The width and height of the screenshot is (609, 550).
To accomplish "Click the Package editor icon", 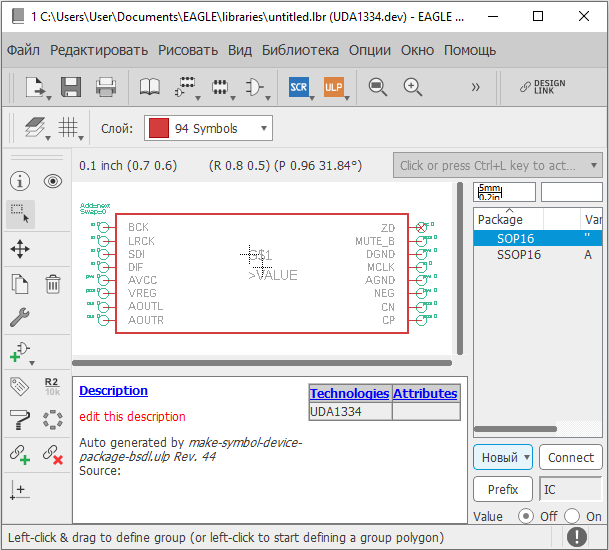I will pos(220,87).
